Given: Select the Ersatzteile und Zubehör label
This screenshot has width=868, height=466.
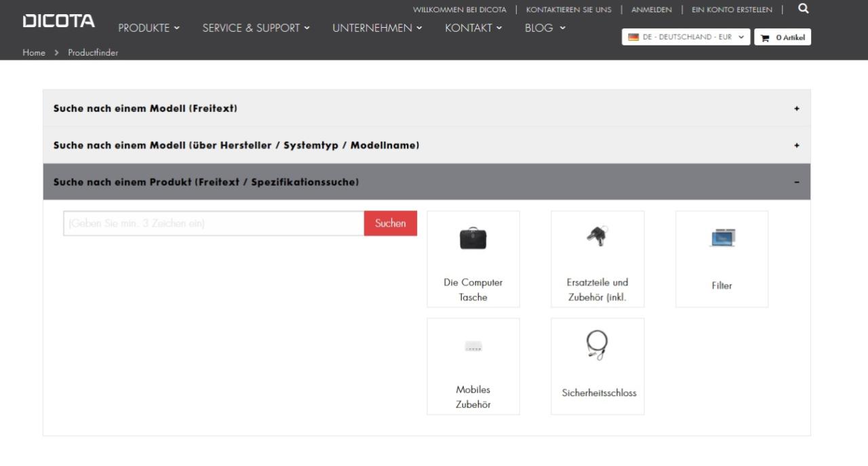Looking at the screenshot, I should tap(597, 290).
